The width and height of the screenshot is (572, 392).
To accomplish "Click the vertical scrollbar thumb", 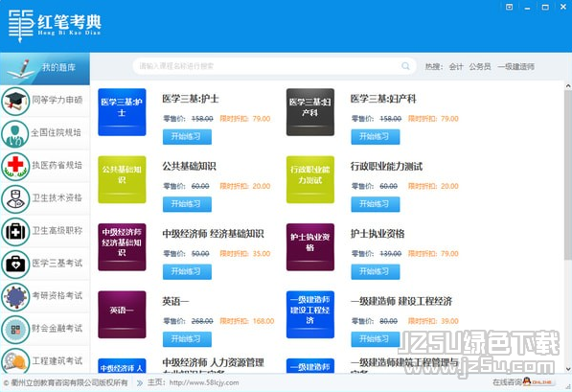I will click(x=568, y=175).
